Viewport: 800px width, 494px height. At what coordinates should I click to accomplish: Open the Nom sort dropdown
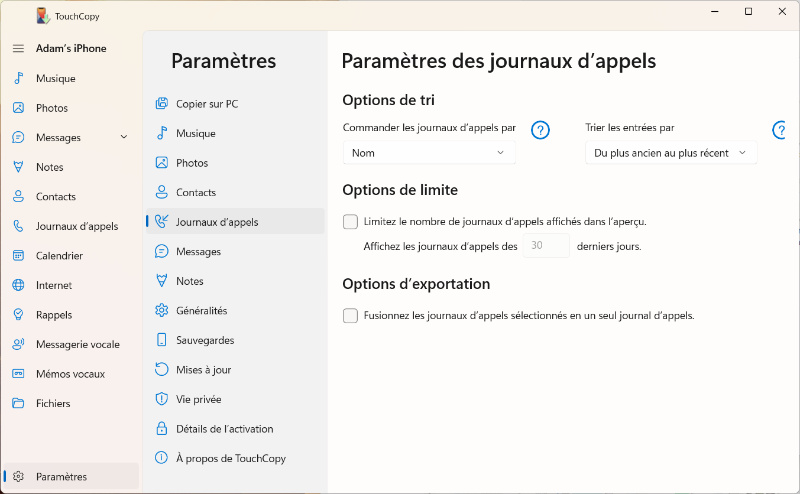(x=429, y=153)
